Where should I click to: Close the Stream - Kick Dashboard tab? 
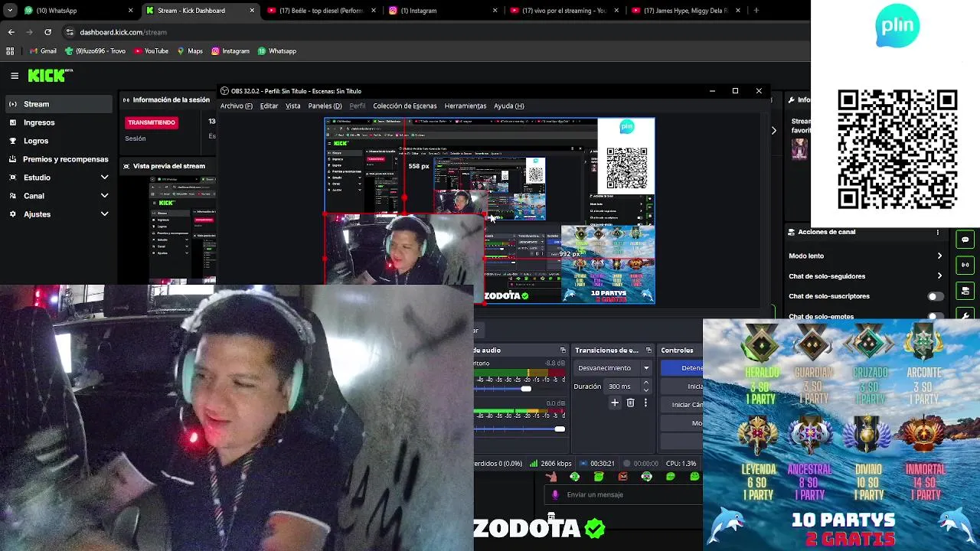click(x=252, y=11)
